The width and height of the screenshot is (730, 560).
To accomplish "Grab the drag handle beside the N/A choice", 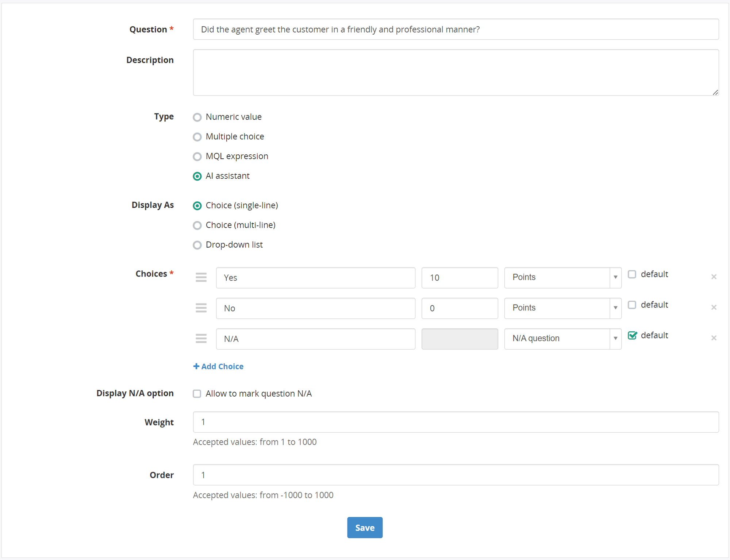I will coord(201,339).
